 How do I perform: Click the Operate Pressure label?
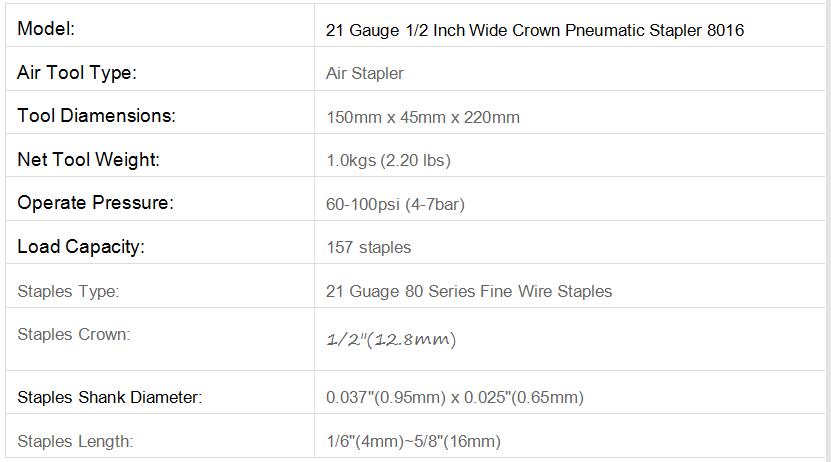coord(95,203)
